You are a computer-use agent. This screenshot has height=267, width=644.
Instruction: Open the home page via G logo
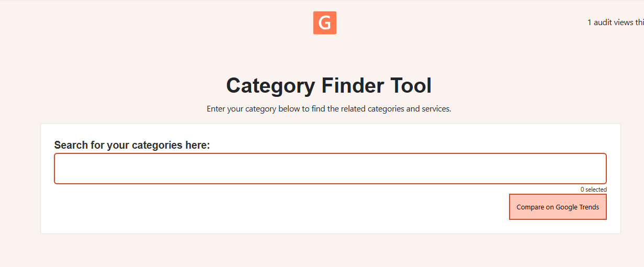[x=324, y=23]
